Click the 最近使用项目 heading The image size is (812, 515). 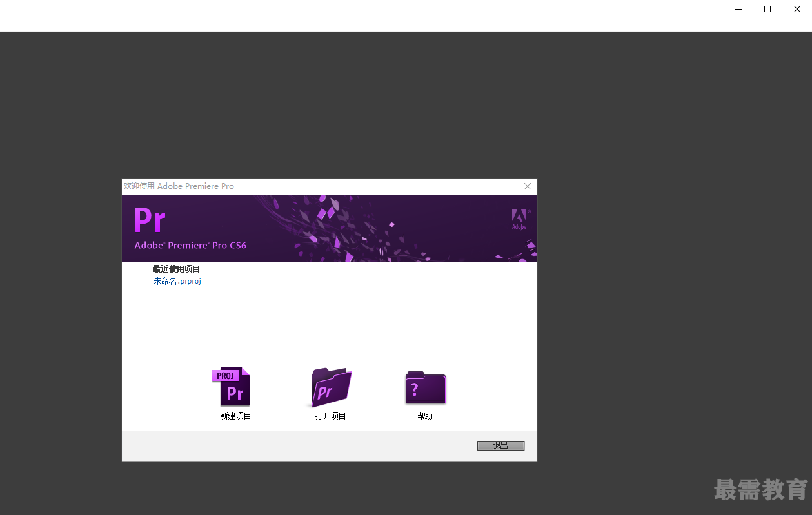tap(177, 269)
